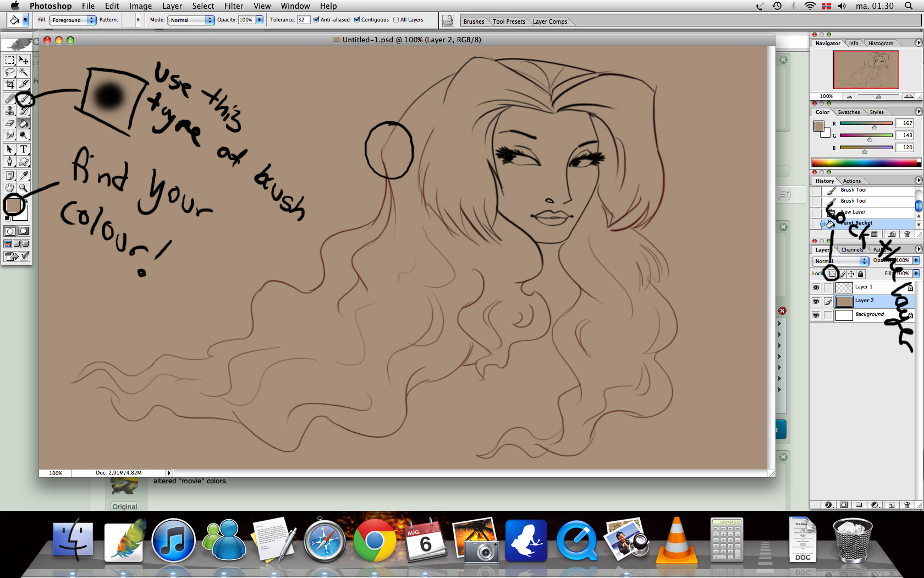The image size is (924, 578).
Task: Select the Notes tool
Action: point(10,176)
